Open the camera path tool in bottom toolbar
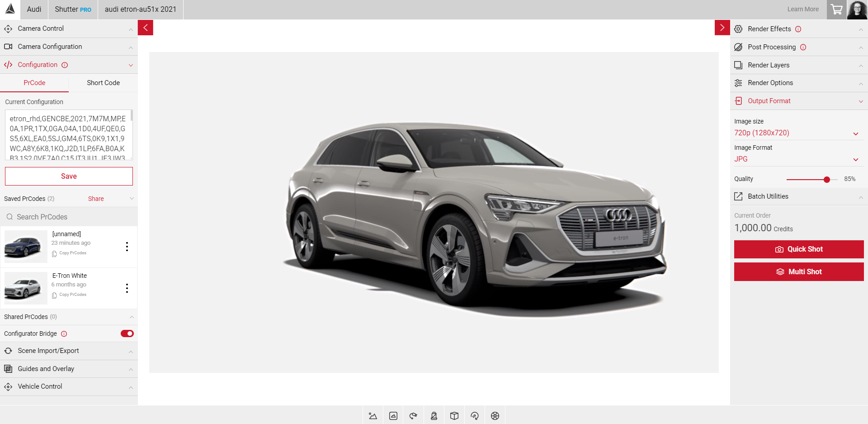Screen dimensions: 868x424 413,416
